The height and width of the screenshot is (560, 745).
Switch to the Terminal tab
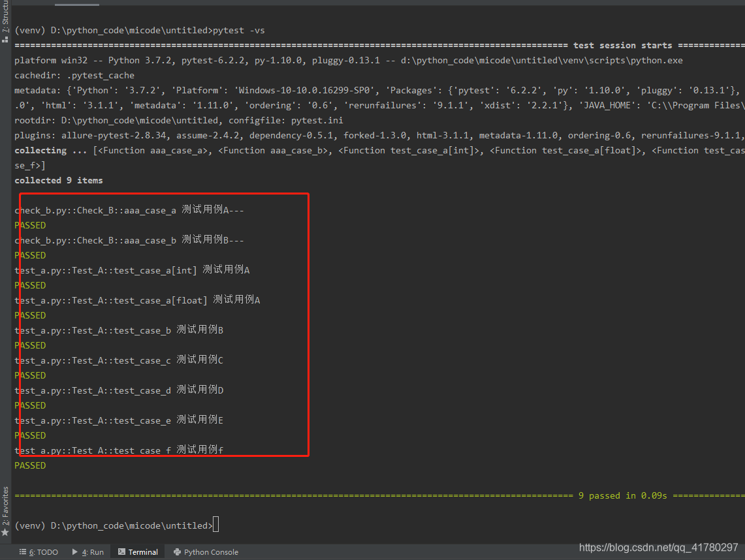[138, 552]
